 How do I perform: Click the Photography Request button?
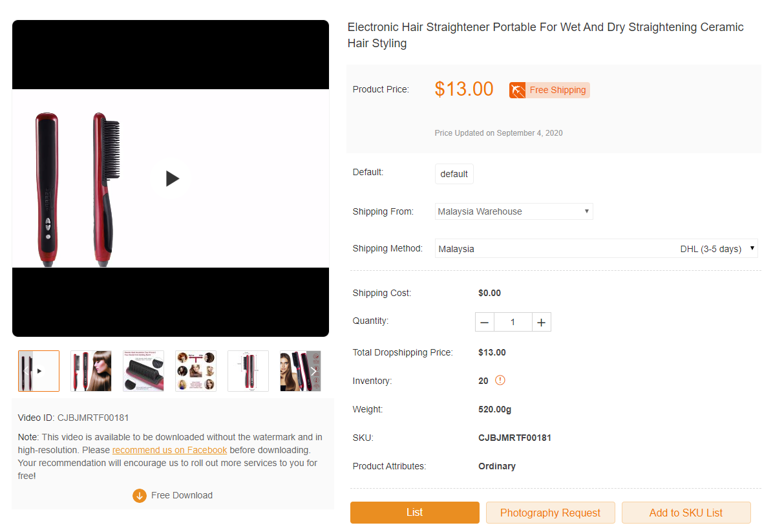click(550, 513)
